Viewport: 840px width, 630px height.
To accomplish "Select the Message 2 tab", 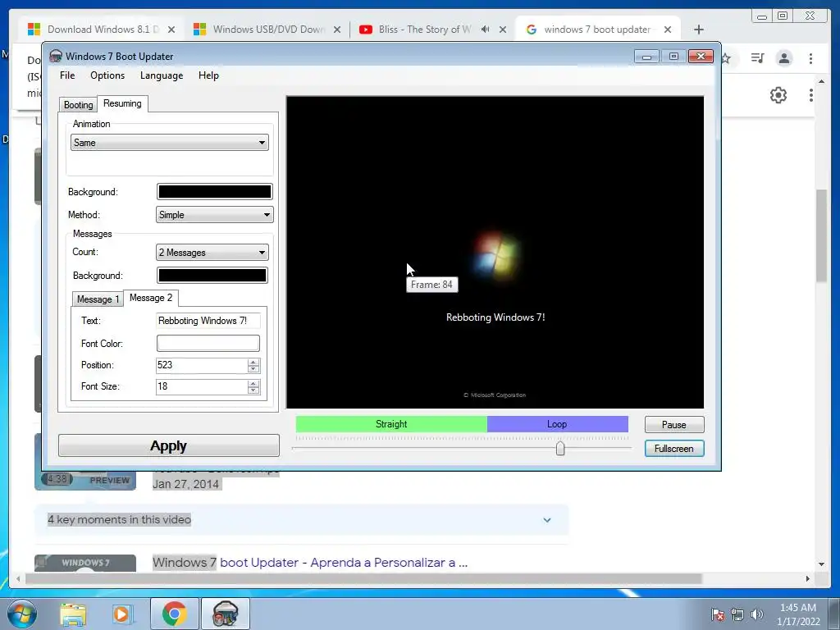I will (x=151, y=298).
